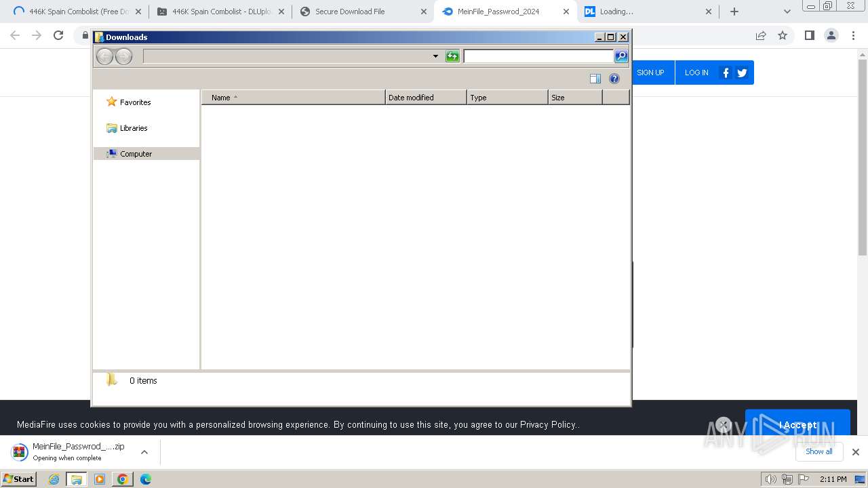Open the Windows Start menu
The width and height of the screenshot is (868, 488).
pyautogui.click(x=18, y=479)
